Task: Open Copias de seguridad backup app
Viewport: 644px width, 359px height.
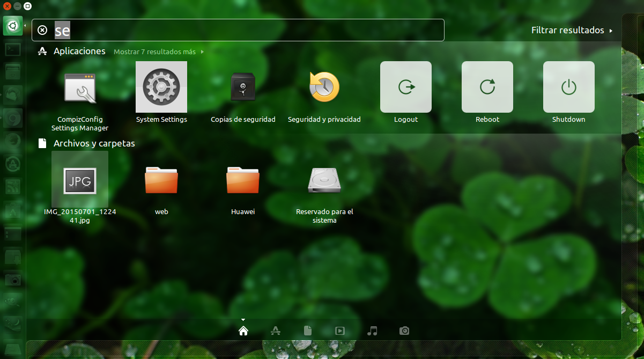Action: click(x=243, y=87)
